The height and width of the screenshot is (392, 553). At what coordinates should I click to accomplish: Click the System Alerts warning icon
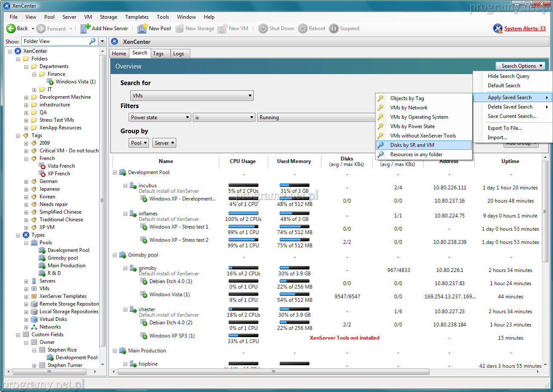pyautogui.click(x=498, y=29)
